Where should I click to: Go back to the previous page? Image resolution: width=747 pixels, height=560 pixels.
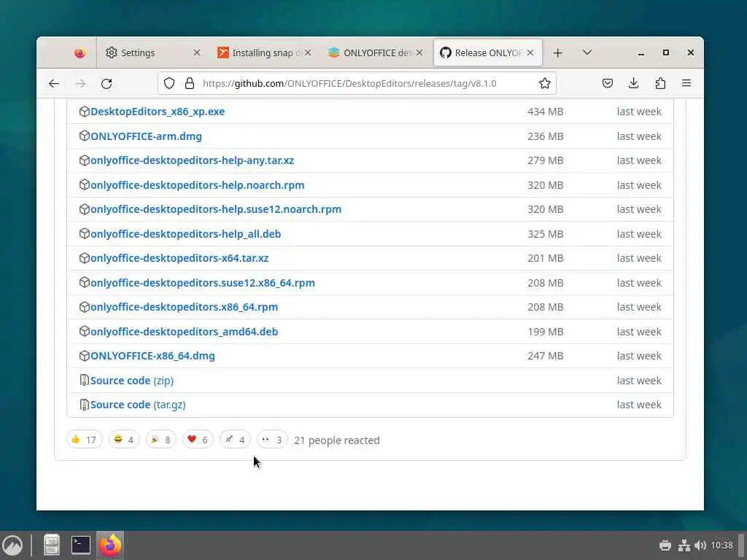click(54, 83)
